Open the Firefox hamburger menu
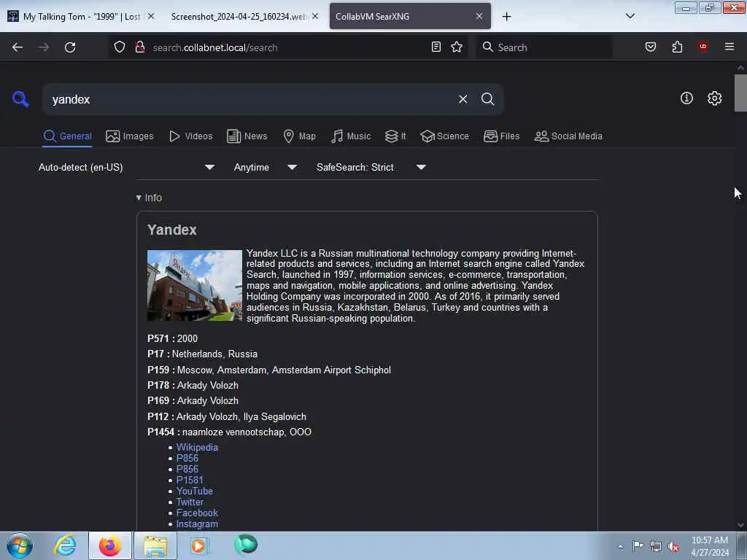Image resolution: width=747 pixels, height=560 pixels. click(x=729, y=47)
